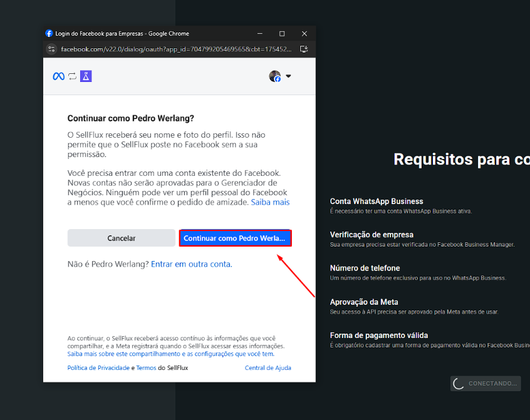
Task: Click the install app icon in address bar
Action: pos(304,49)
